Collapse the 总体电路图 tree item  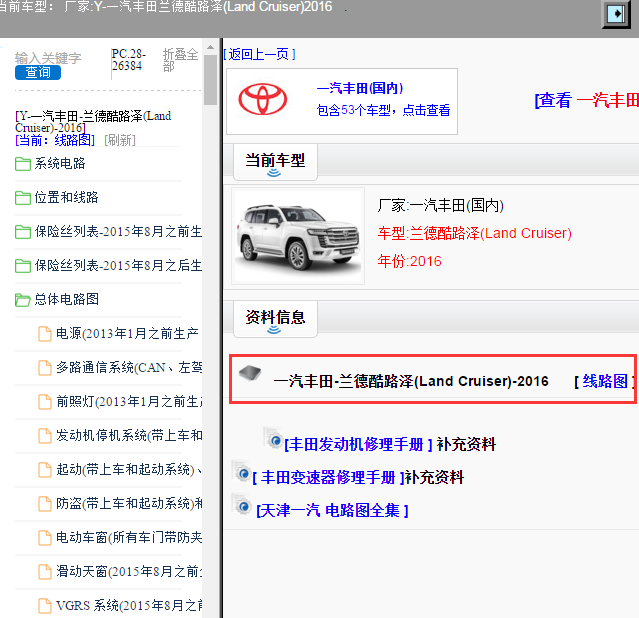click(66, 300)
